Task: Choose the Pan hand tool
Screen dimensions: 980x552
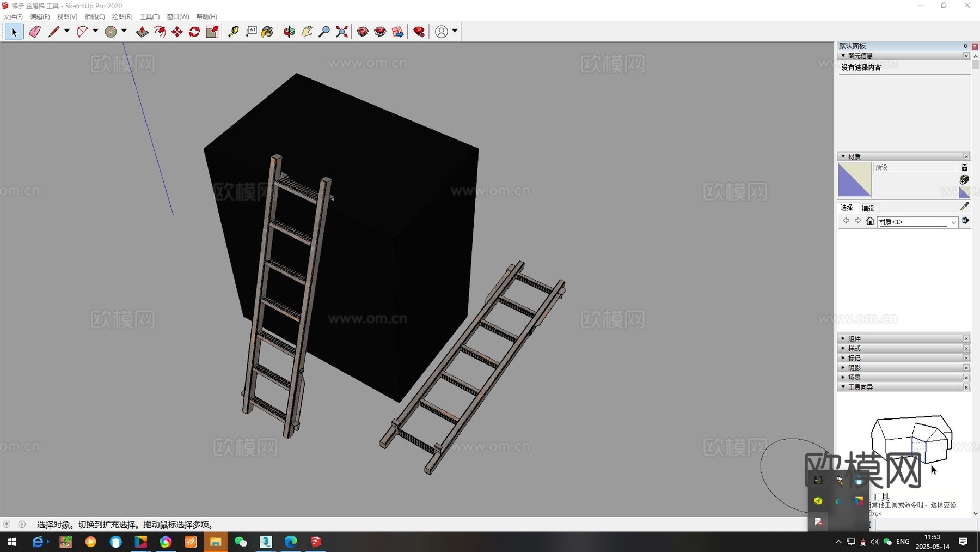Action: pos(307,32)
